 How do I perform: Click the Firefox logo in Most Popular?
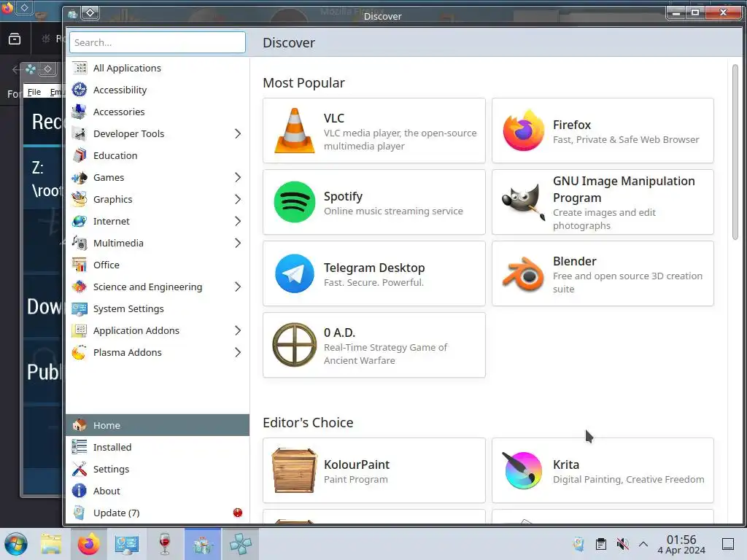click(x=524, y=131)
